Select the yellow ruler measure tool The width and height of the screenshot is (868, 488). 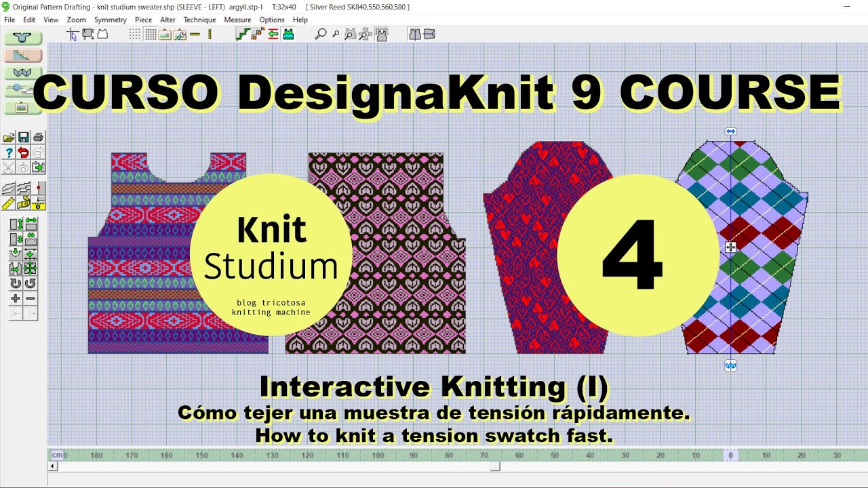pyautogui.click(x=8, y=202)
